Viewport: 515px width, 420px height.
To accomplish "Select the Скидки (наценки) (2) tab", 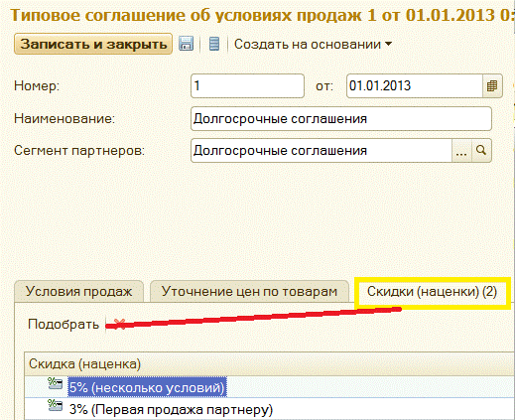I will coord(432,292).
